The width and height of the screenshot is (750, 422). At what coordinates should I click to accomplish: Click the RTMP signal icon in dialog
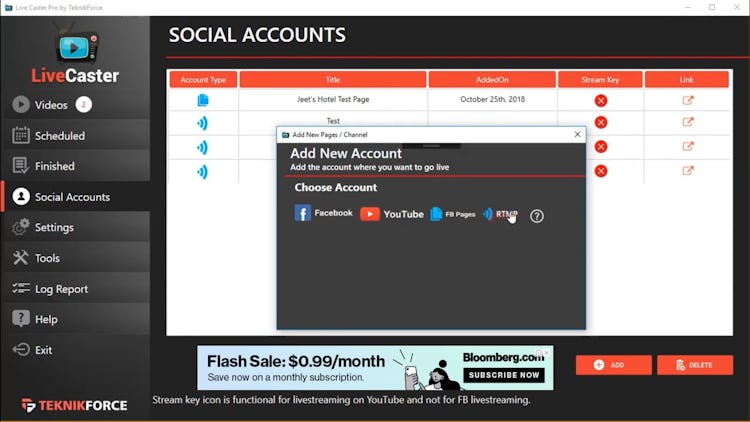[487, 214]
